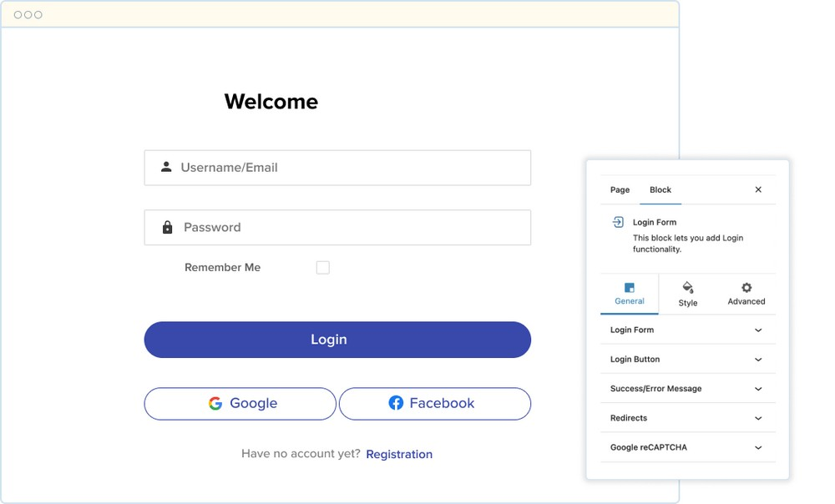Screen dimensions: 835x504
Task: Click the 'Redirects' label
Action: [629, 418]
